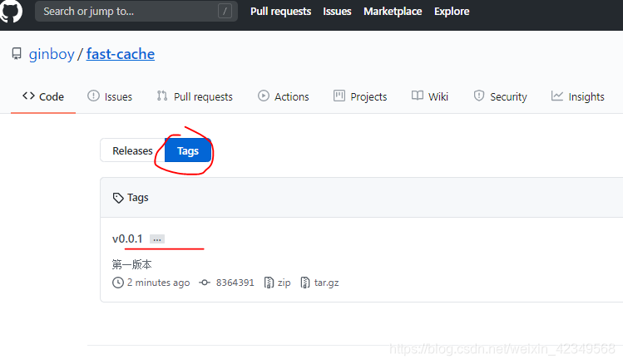This screenshot has height=364, width=623.
Task: Open GitHub home via Octocat logo
Action: 11,11
